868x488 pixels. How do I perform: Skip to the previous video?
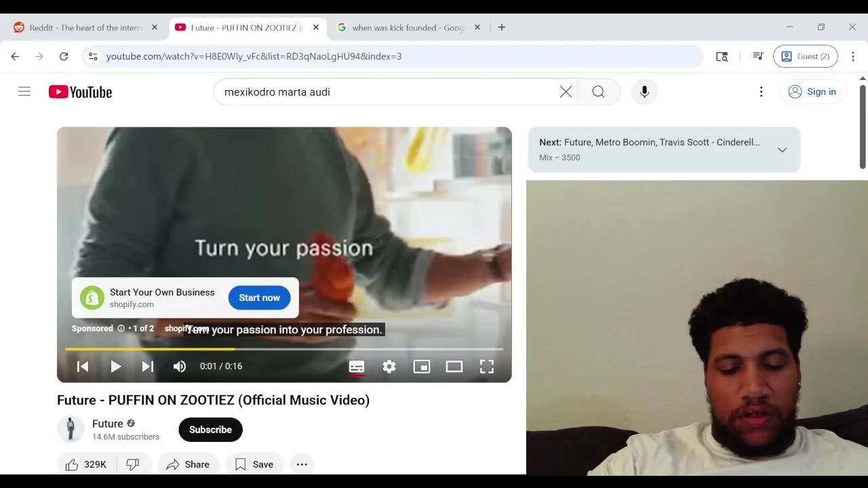83,367
